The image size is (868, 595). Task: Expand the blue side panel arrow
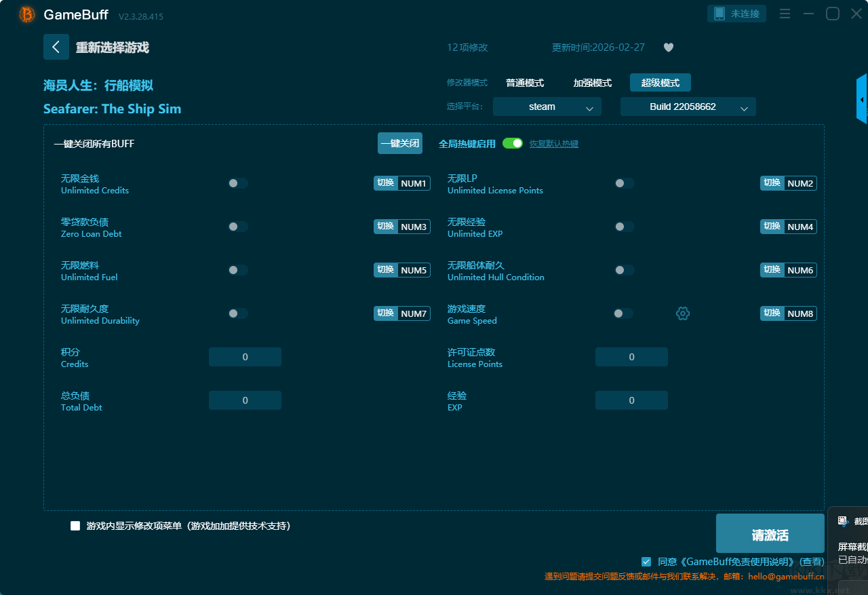point(862,99)
